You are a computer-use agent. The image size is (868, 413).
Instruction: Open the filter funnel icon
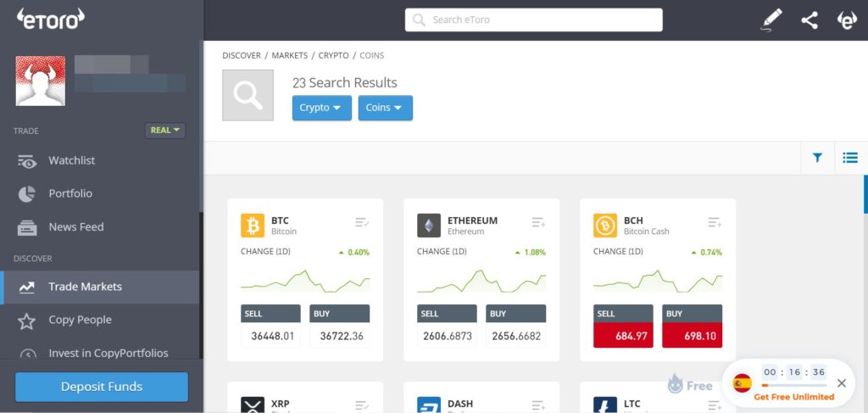(817, 158)
